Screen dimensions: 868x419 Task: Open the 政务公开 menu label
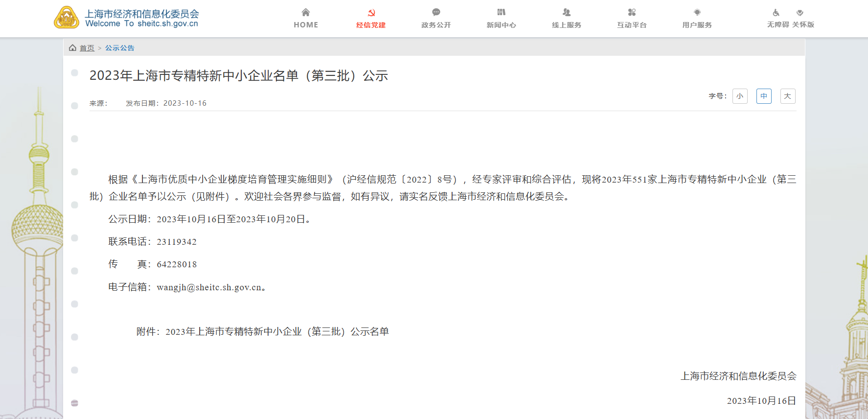tap(436, 25)
